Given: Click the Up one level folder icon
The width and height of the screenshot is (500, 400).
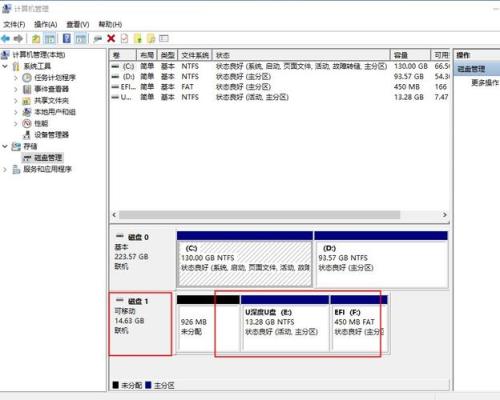Looking at the screenshot, I should 36,39.
